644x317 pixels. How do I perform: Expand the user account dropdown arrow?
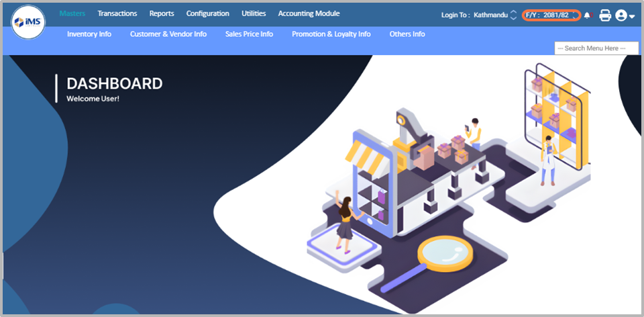632,17
